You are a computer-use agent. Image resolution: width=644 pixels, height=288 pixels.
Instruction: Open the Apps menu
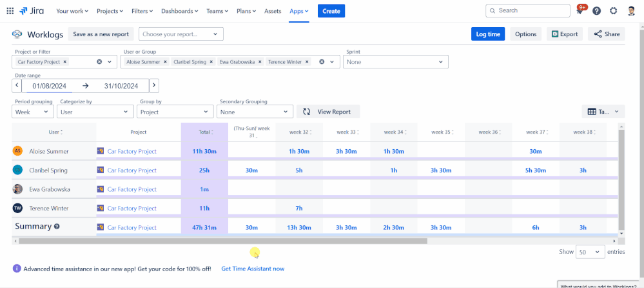299,11
